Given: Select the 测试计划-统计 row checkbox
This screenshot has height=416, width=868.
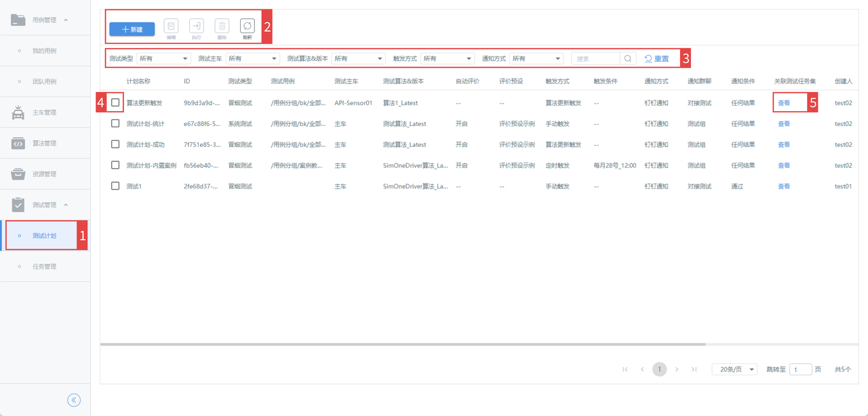Looking at the screenshot, I should pyautogui.click(x=115, y=124).
